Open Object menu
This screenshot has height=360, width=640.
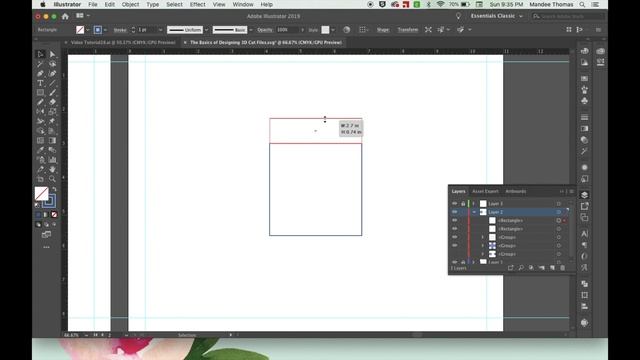click(x=130, y=4)
